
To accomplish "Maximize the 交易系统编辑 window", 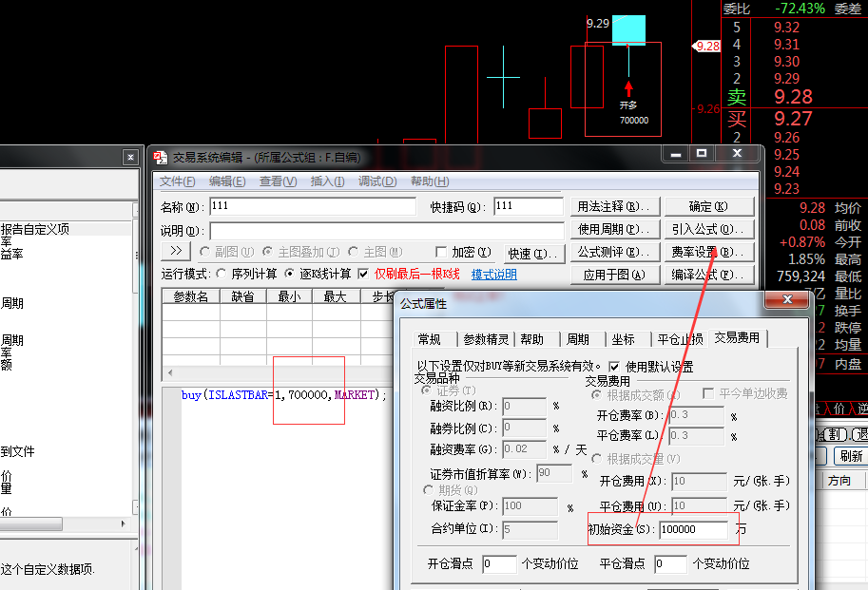I will pyautogui.click(x=702, y=154).
